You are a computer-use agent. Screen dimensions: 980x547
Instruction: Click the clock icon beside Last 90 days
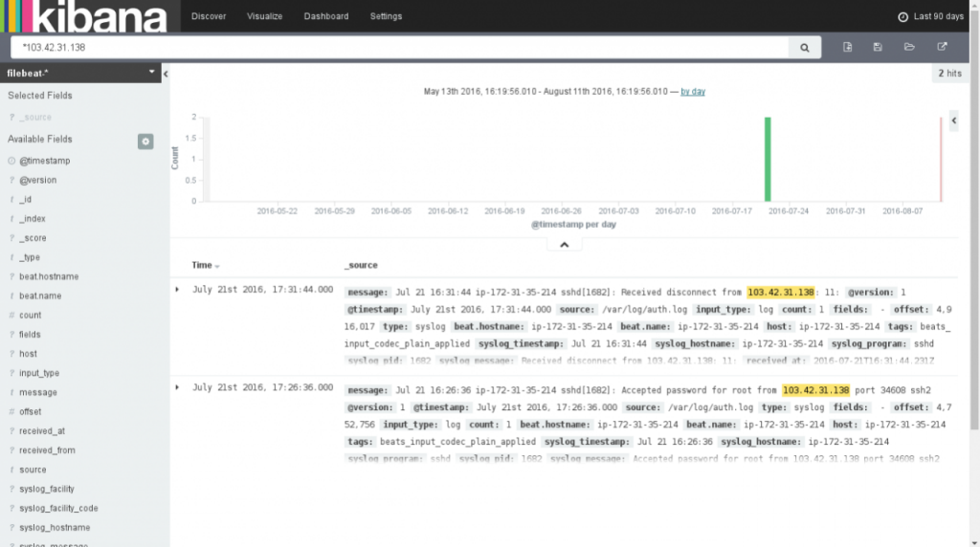[902, 17]
